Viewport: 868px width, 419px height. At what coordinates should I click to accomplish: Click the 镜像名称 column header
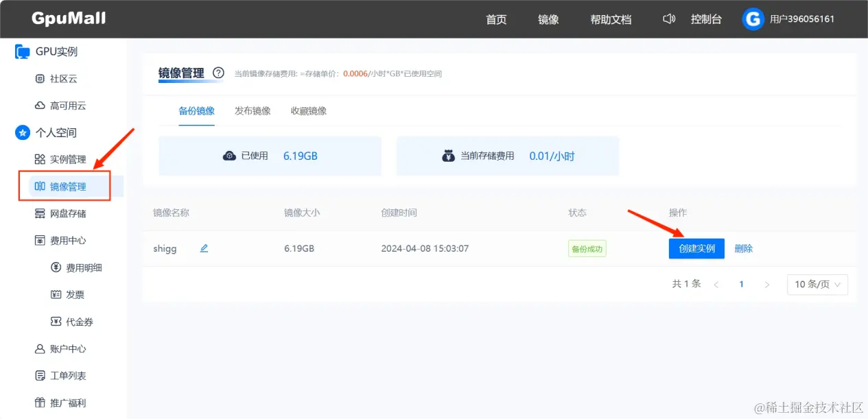point(171,213)
